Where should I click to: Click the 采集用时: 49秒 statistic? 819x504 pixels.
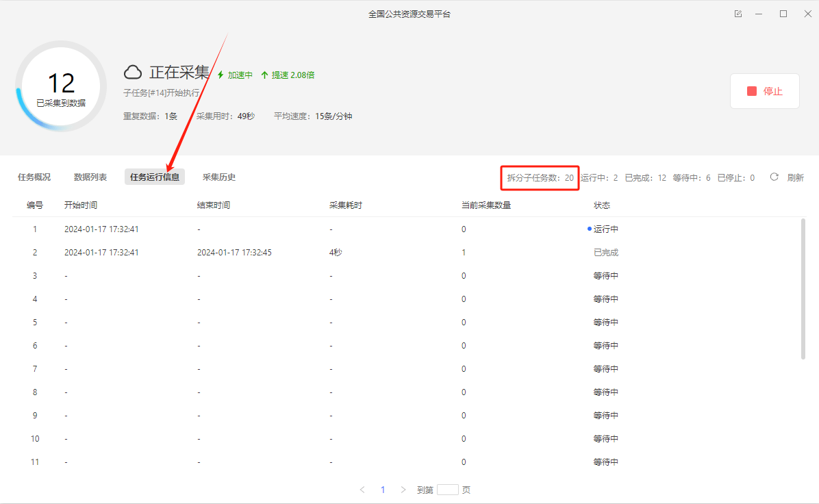point(225,116)
